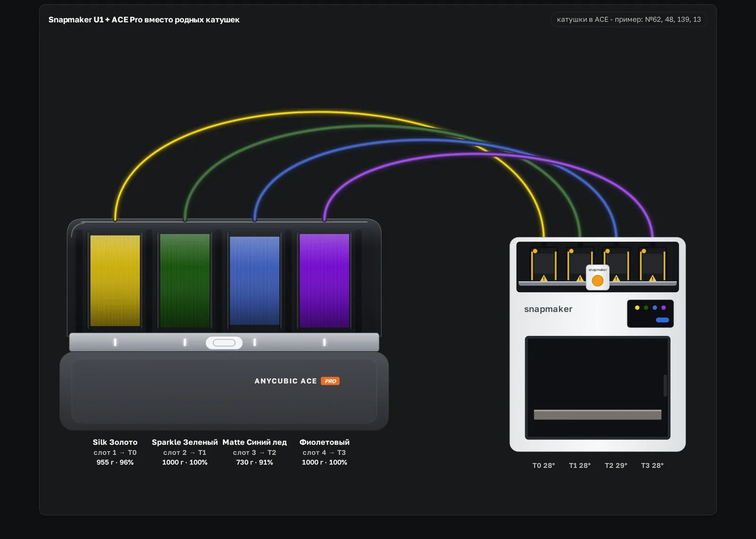Click the 'Sparkle Зеленый' spool name

click(x=185, y=442)
